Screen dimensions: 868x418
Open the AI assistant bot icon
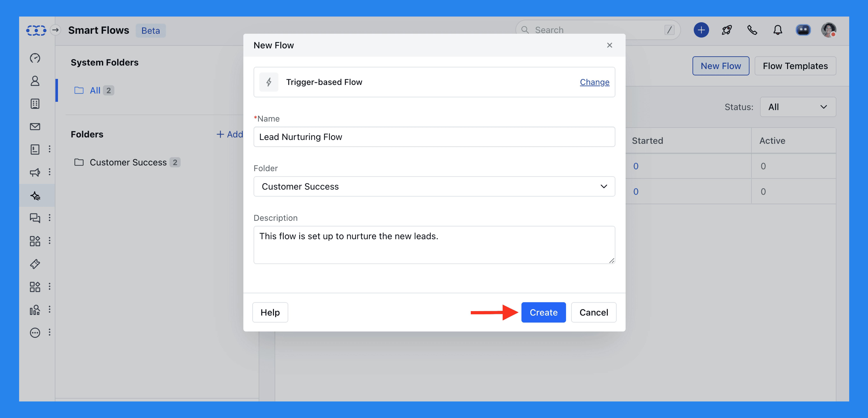click(x=803, y=30)
